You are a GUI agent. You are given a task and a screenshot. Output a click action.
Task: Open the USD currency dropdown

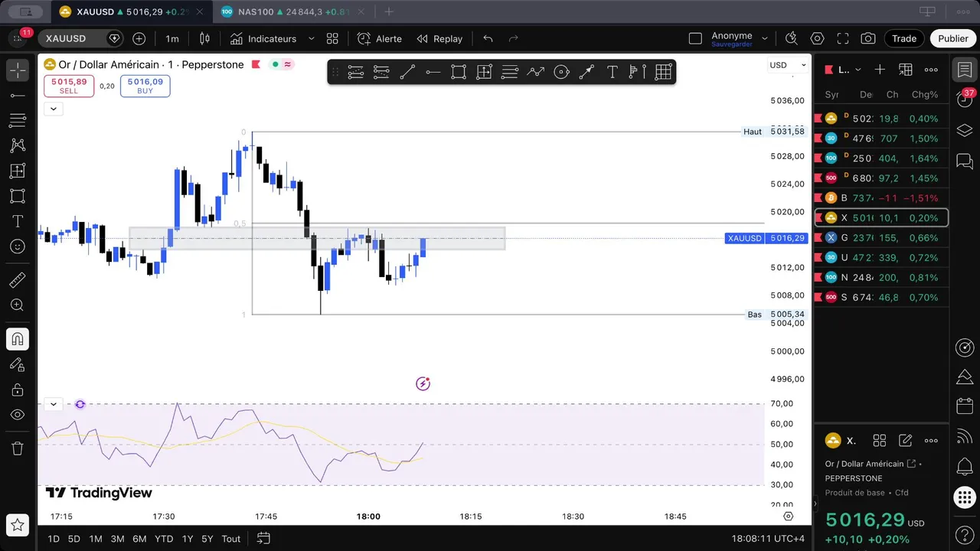tap(788, 65)
